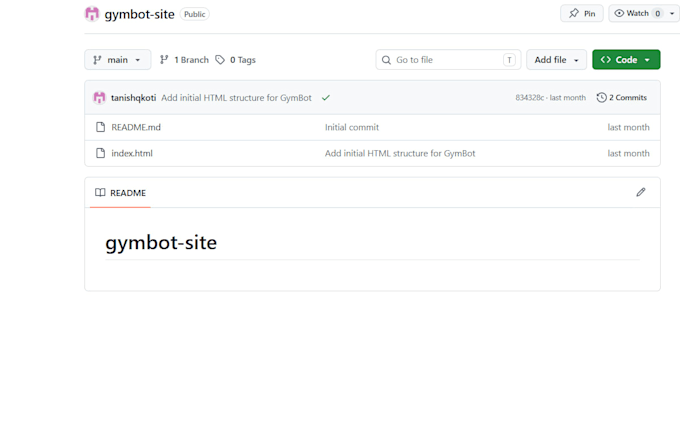Click the gymbot-site heading in README
Viewport: 680px width, 429px height.
161,242
